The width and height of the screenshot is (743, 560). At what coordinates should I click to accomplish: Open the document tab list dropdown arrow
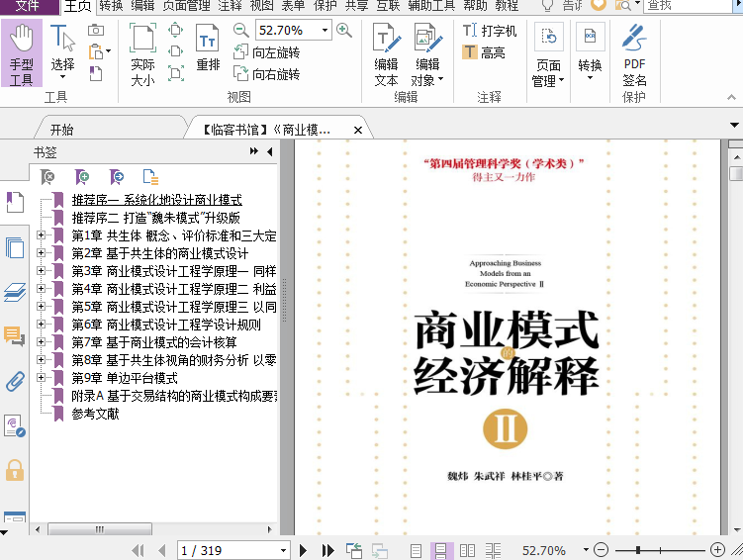(x=734, y=125)
